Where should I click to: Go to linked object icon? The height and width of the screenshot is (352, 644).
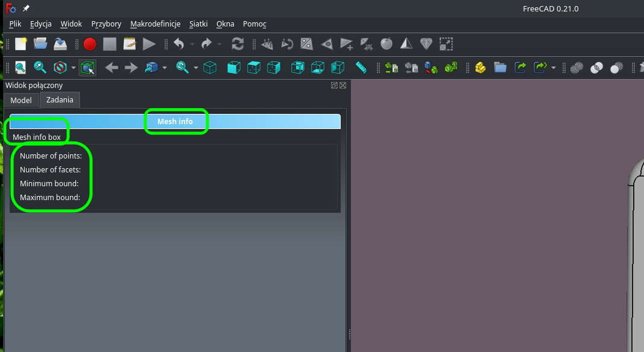tap(151, 68)
